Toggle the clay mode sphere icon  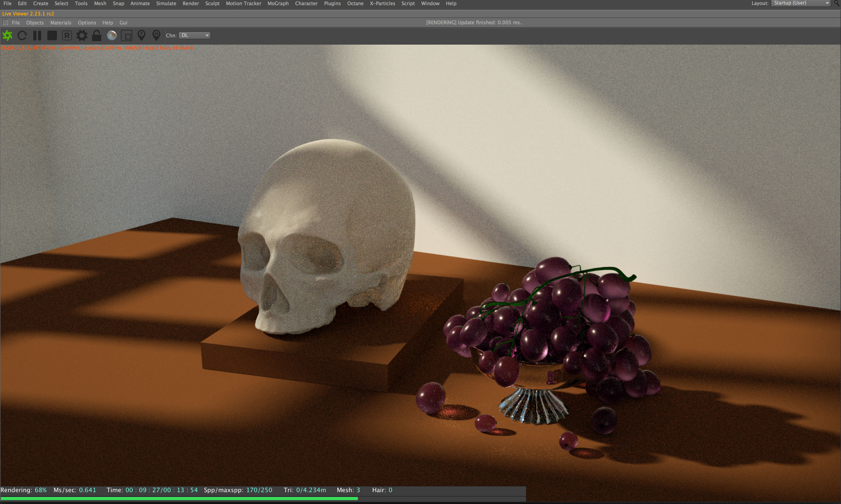pyautogui.click(x=111, y=35)
